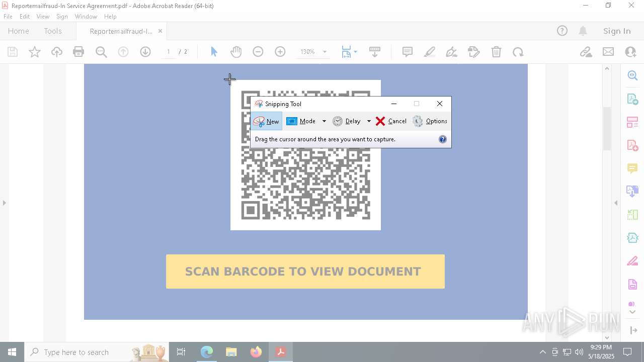Click the rotate page icon

[x=518, y=52]
